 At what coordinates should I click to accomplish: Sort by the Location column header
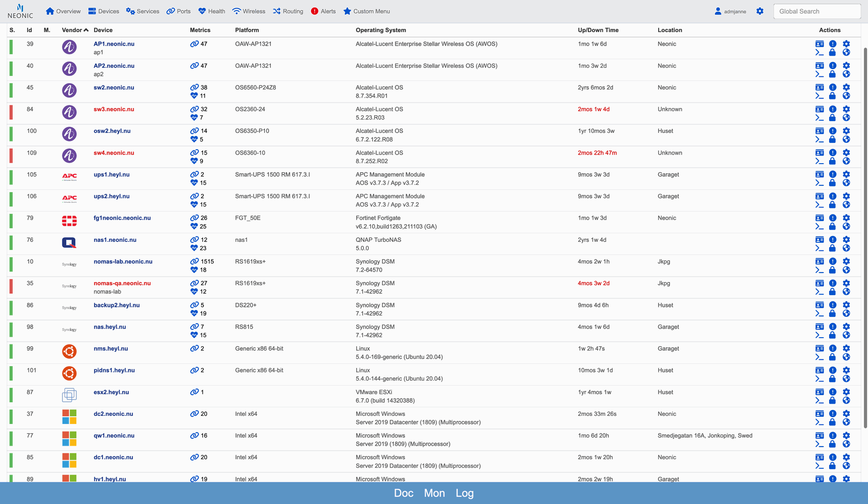click(670, 30)
